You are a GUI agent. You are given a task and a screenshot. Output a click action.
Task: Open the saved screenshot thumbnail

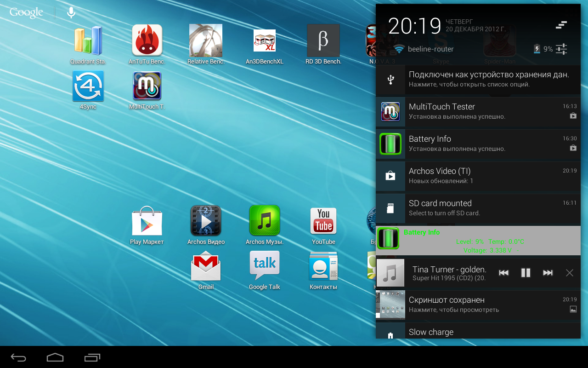pos(390,305)
